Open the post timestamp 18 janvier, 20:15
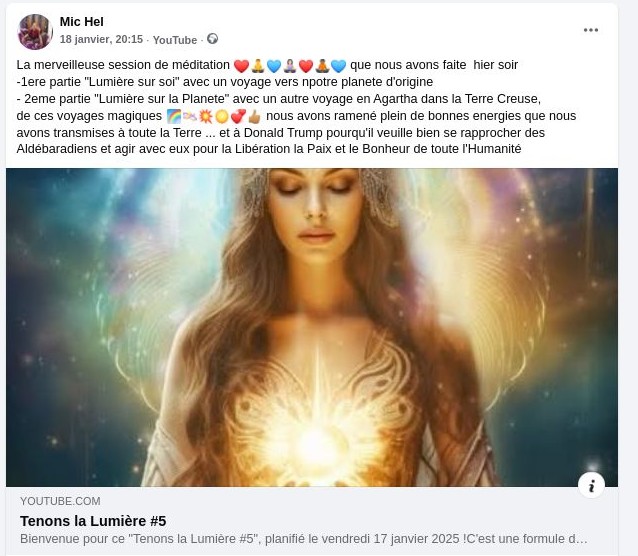The width and height of the screenshot is (638, 556). (101, 39)
